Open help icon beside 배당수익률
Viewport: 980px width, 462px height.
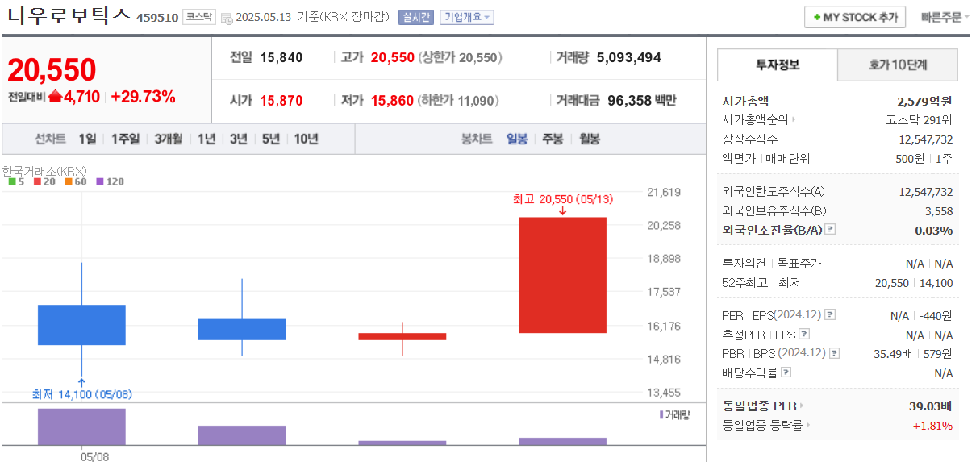(786, 373)
